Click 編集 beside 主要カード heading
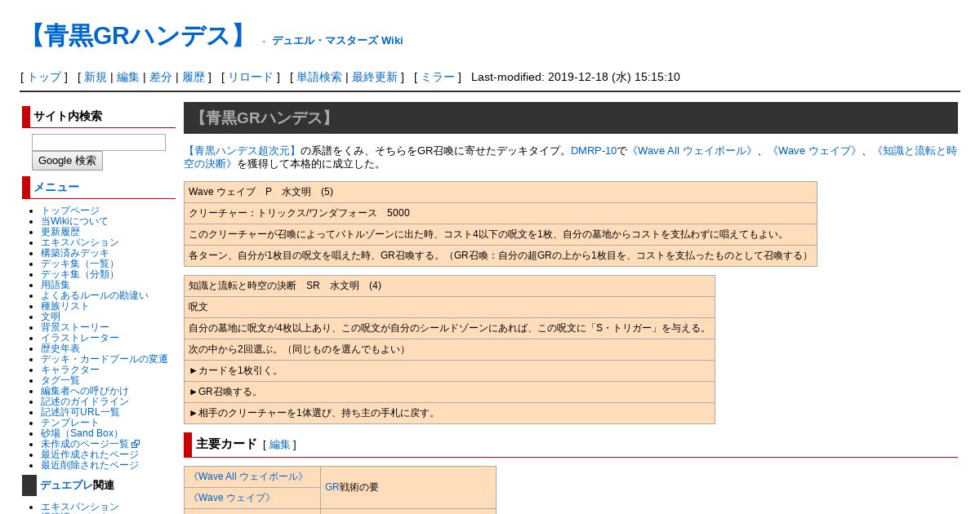The height and width of the screenshot is (514, 980). tap(279, 445)
